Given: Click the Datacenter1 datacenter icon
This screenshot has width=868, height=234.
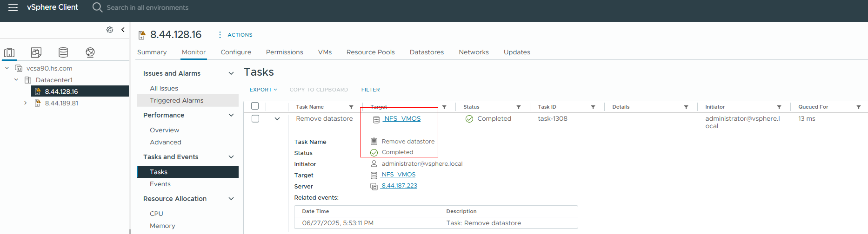Looking at the screenshot, I should point(28,80).
